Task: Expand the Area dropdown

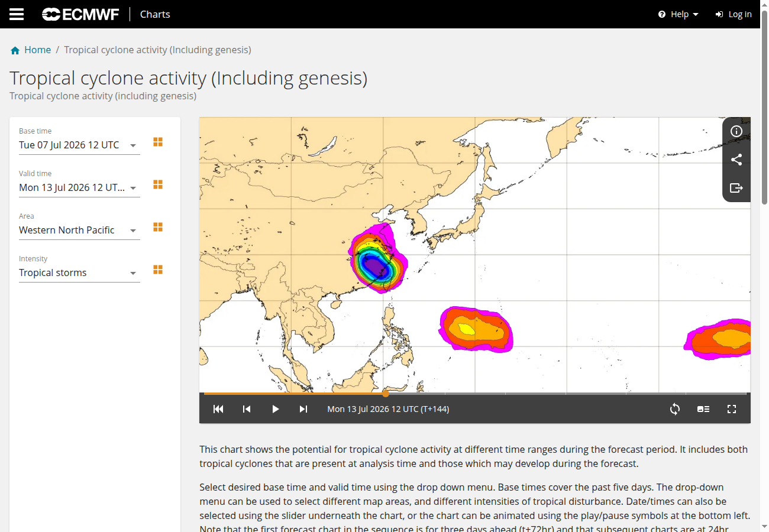Action: (79, 230)
